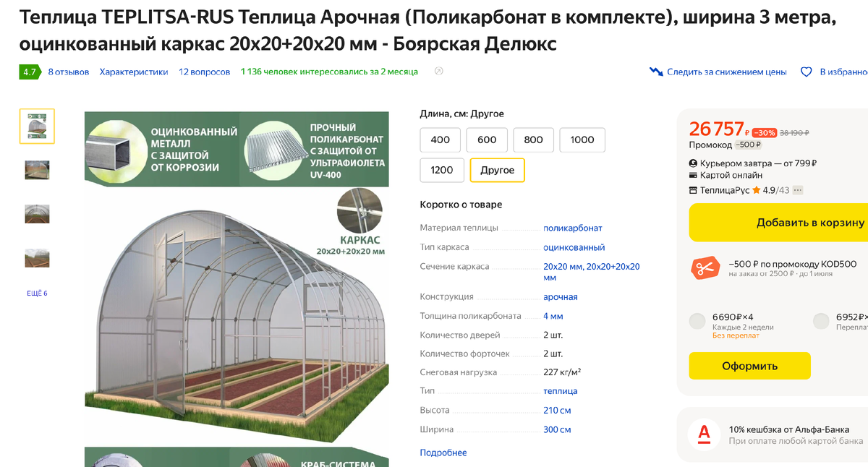This screenshot has width=868, height=467.
Task: Click the Картой онлайн card icon
Action: pos(694,176)
